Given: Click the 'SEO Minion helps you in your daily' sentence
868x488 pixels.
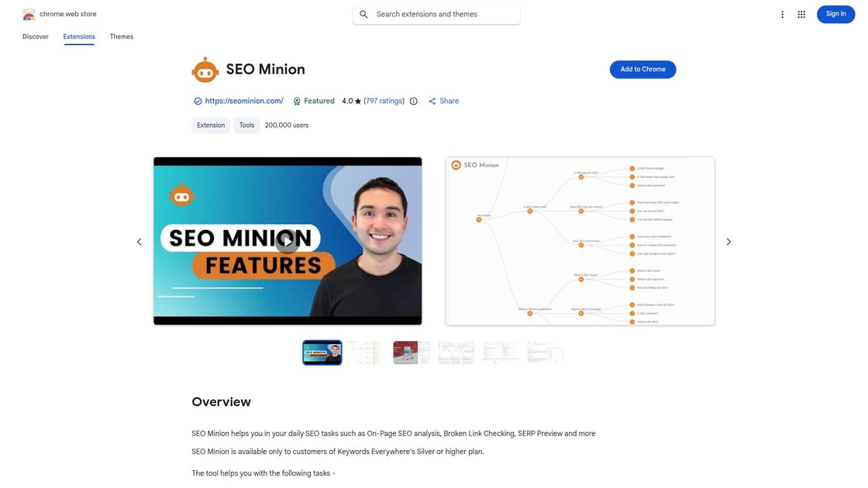Looking at the screenshot, I should pyautogui.click(x=394, y=434).
